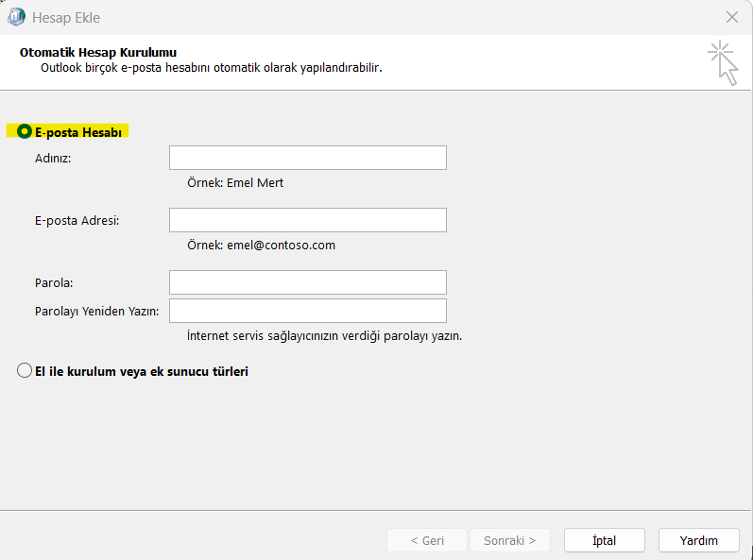Click into the E-posta Adresi field
This screenshot has width=753, height=560.
pyautogui.click(x=308, y=220)
